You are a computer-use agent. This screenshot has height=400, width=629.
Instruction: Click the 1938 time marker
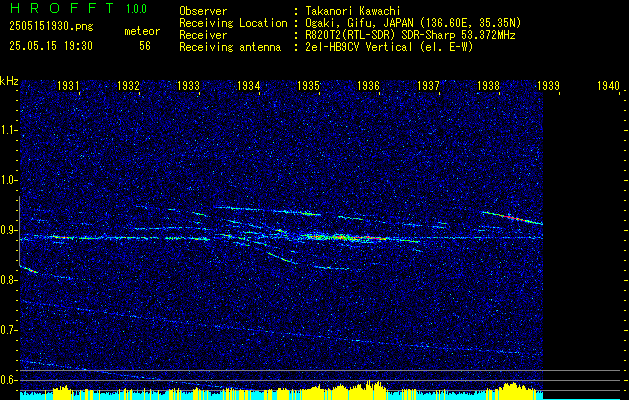489,85
